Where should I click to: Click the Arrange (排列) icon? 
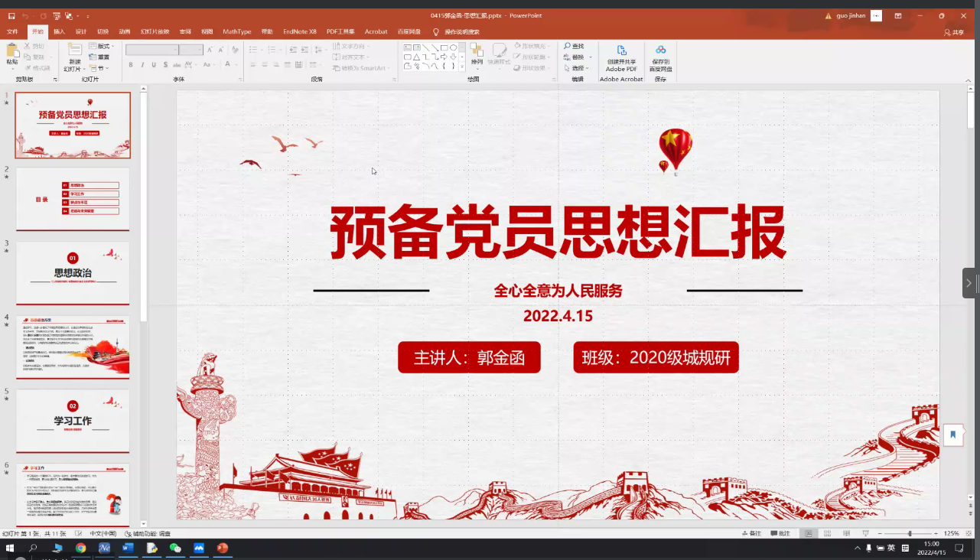click(477, 51)
